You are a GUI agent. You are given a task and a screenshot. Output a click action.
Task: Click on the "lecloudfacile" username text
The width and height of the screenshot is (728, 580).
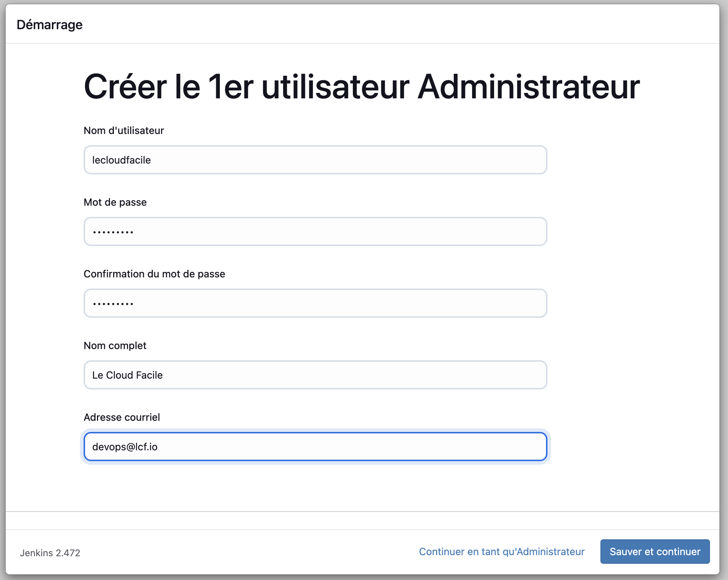[121, 160]
